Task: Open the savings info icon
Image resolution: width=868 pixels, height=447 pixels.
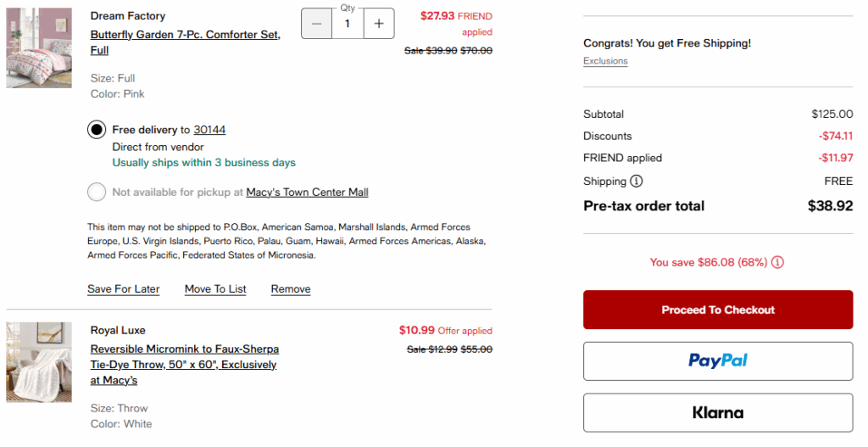Action: [777, 262]
